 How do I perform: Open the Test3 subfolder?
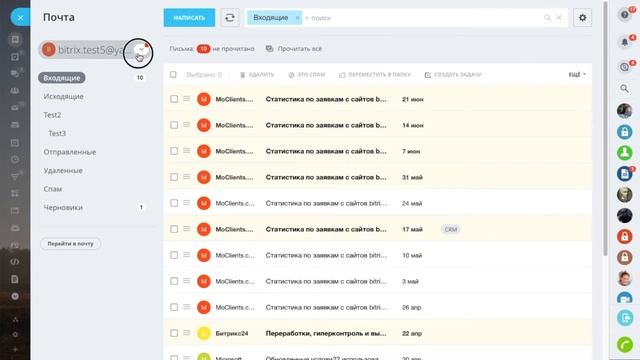pyautogui.click(x=57, y=133)
